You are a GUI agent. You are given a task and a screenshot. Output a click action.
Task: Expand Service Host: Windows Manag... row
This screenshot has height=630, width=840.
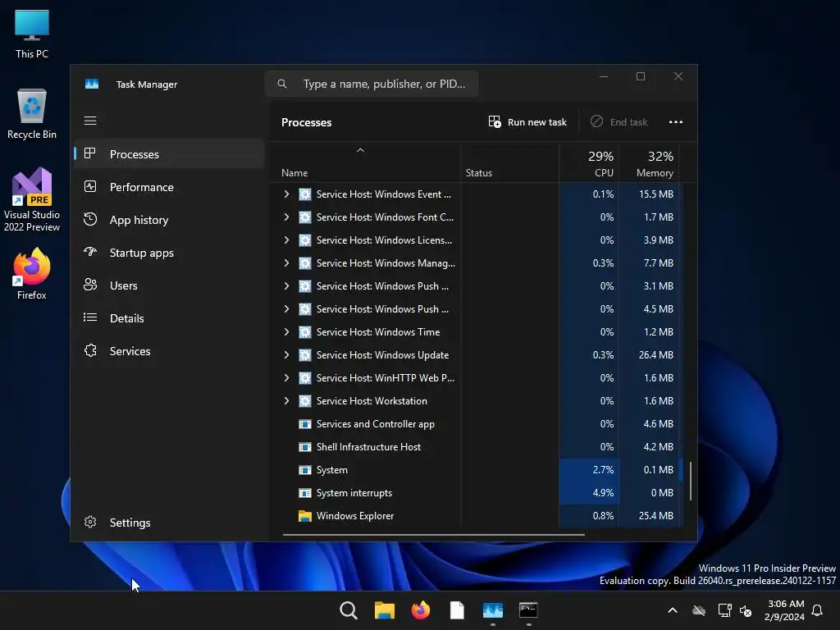point(286,263)
